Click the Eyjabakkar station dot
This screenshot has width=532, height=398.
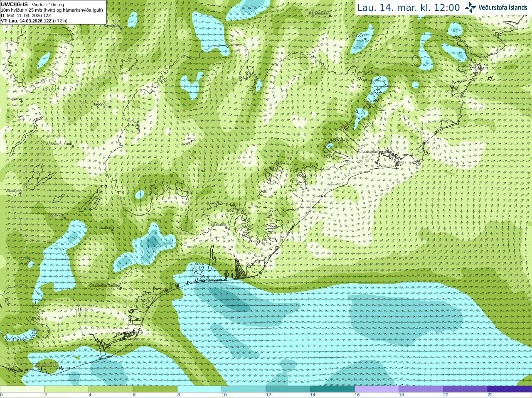(x=365, y=39)
